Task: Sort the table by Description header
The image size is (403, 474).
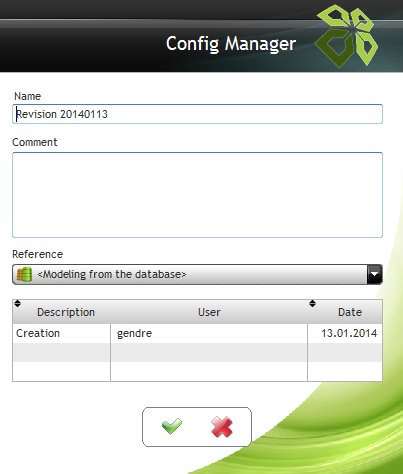Action: pyautogui.click(x=66, y=312)
